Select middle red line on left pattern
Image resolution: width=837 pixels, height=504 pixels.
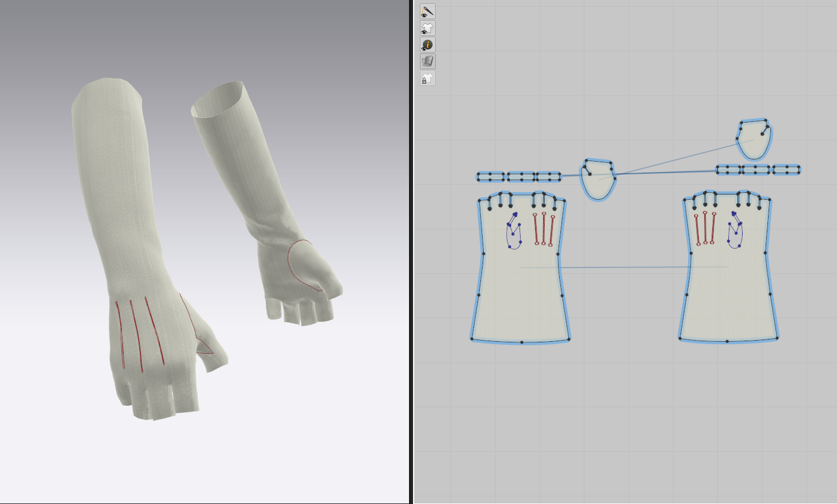pos(544,228)
